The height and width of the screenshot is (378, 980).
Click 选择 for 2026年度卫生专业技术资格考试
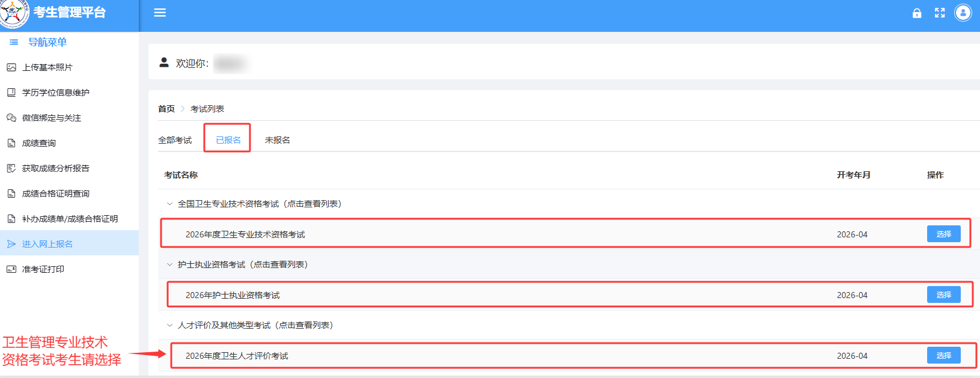[943, 234]
